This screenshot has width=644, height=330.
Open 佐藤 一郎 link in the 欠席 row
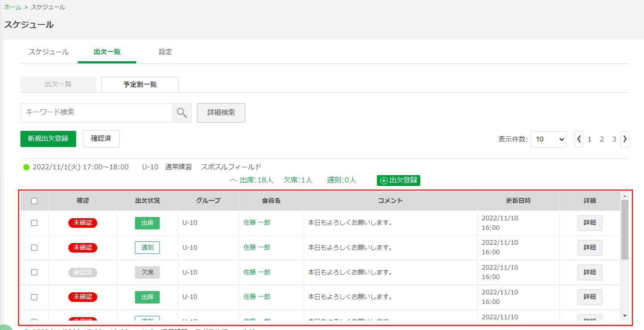pos(257,272)
